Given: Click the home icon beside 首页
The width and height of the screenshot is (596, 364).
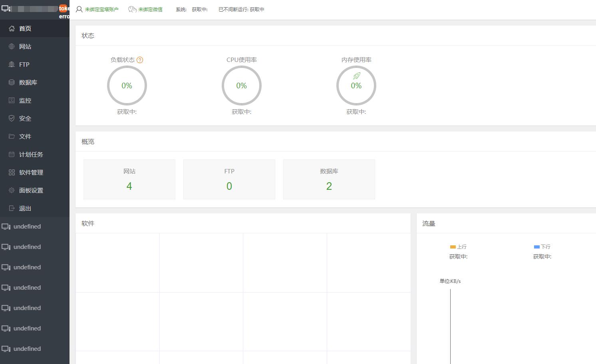Looking at the screenshot, I should click(12, 28).
